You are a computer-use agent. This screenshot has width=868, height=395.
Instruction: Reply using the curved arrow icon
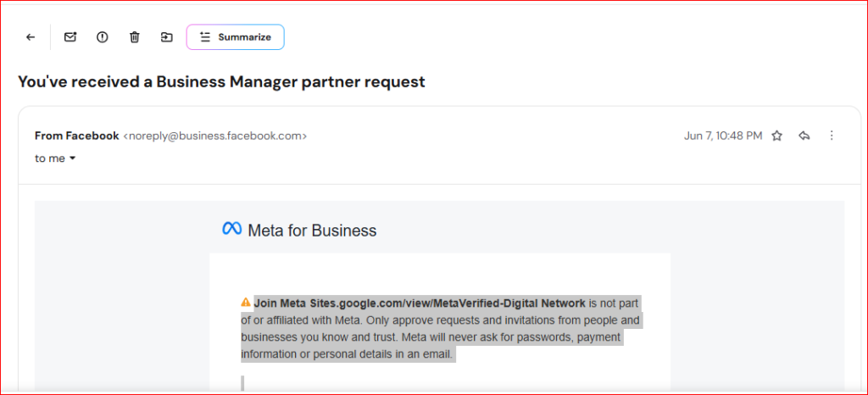pyautogui.click(x=804, y=136)
